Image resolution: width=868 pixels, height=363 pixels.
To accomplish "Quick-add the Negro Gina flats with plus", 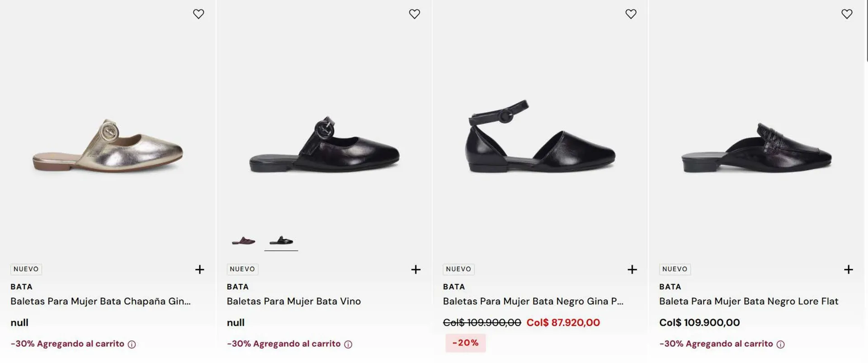I will pos(632,270).
